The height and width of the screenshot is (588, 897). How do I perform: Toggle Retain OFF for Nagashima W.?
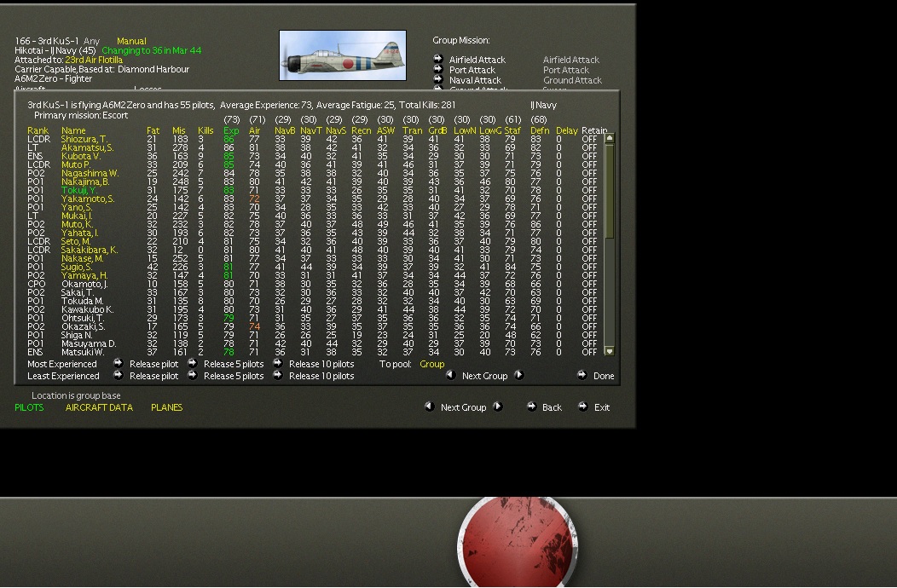point(589,173)
